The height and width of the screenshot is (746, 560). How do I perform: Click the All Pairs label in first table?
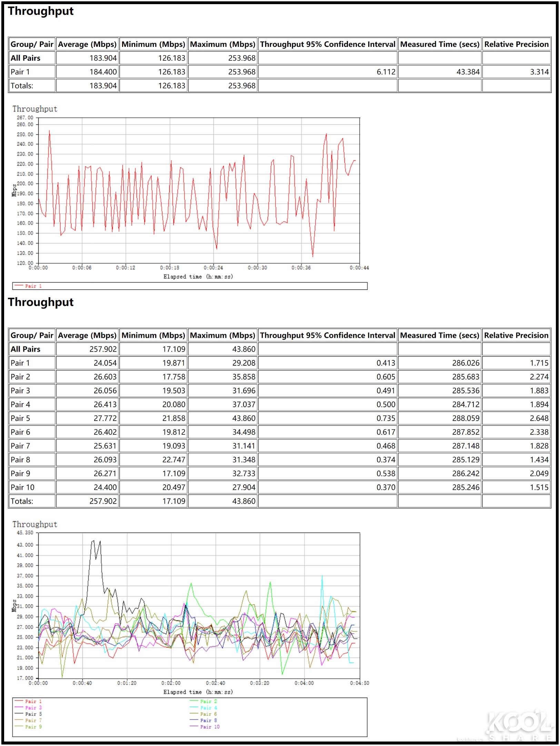(x=26, y=58)
